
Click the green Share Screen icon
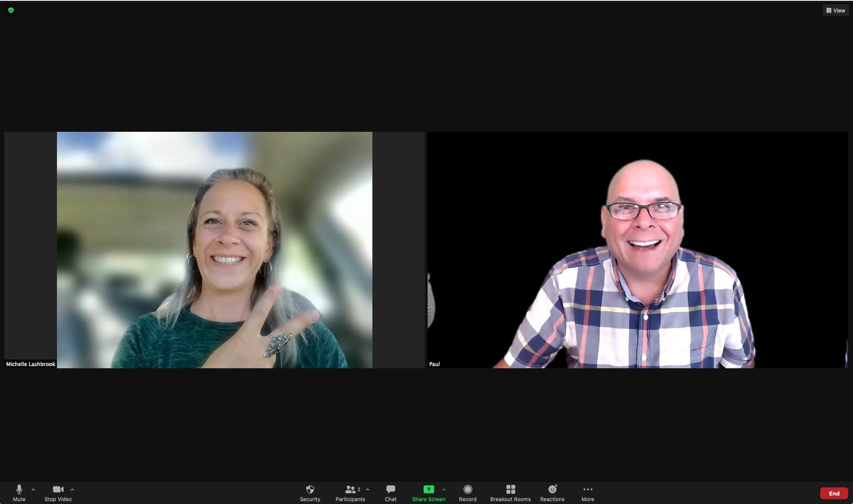429,489
